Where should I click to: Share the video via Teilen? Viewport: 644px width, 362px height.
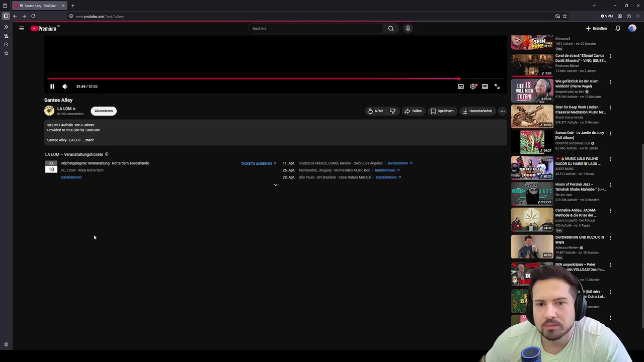[x=413, y=111]
